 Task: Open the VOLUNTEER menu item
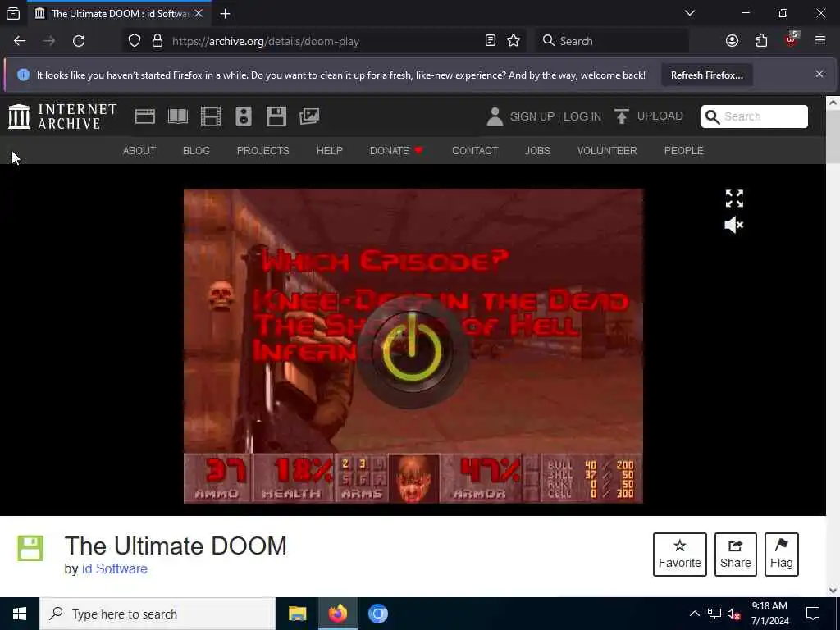point(607,151)
